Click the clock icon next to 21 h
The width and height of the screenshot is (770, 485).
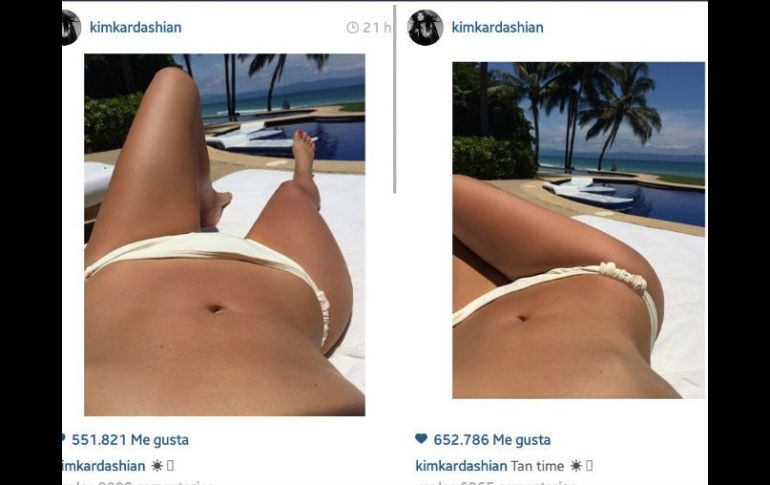click(352, 27)
